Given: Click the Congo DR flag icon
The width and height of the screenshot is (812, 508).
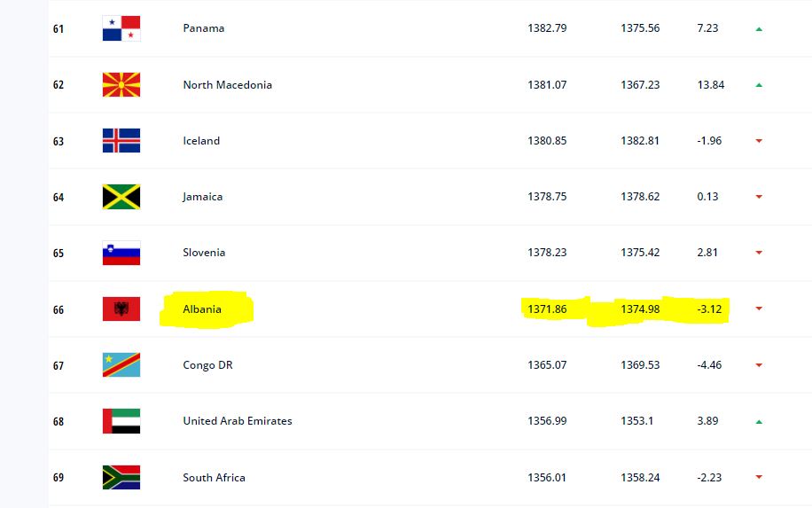Looking at the screenshot, I should tap(121, 365).
